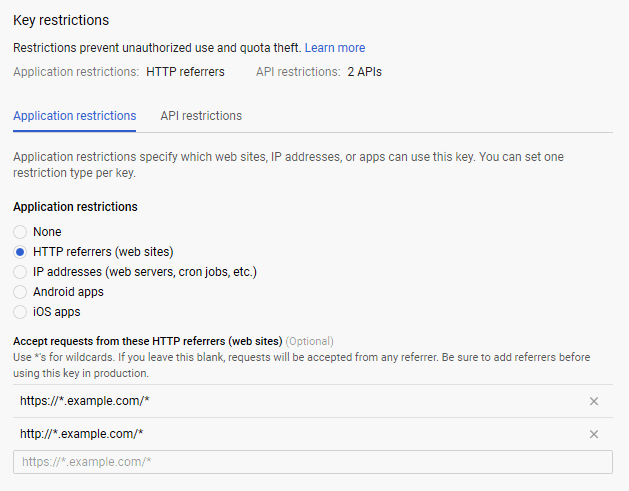Remove the https://*.example.com/* referrer entry
The height and width of the screenshot is (491, 629).
pyautogui.click(x=594, y=401)
